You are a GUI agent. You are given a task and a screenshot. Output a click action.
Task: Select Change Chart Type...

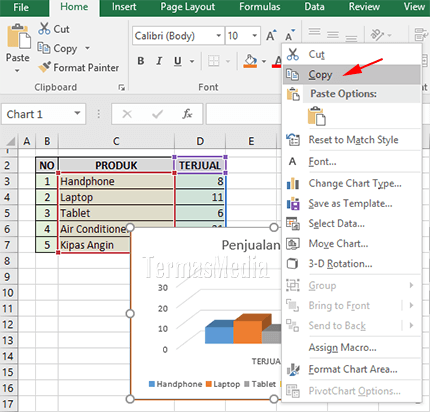[351, 183]
